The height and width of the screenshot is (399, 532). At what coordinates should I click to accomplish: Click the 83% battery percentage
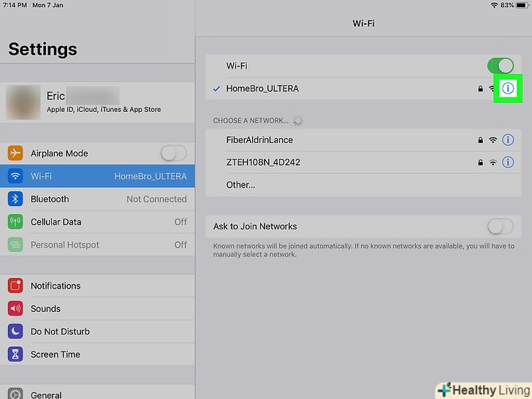[x=507, y=5]
